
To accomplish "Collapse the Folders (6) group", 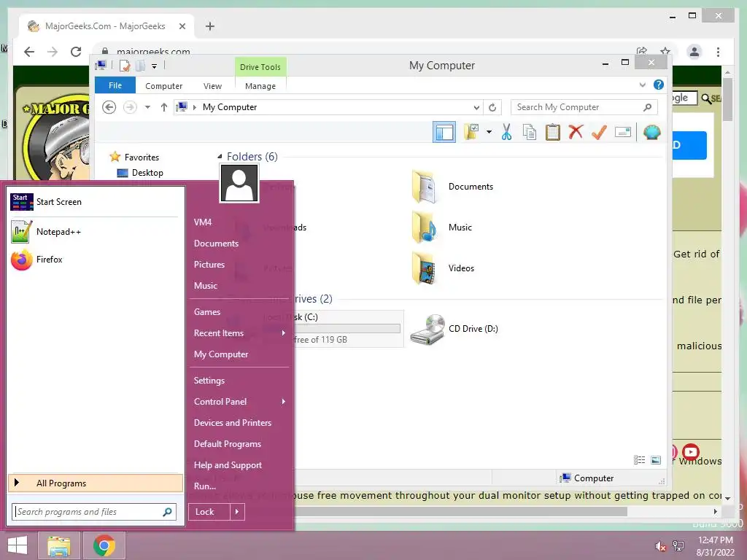I will pos(220,156).
